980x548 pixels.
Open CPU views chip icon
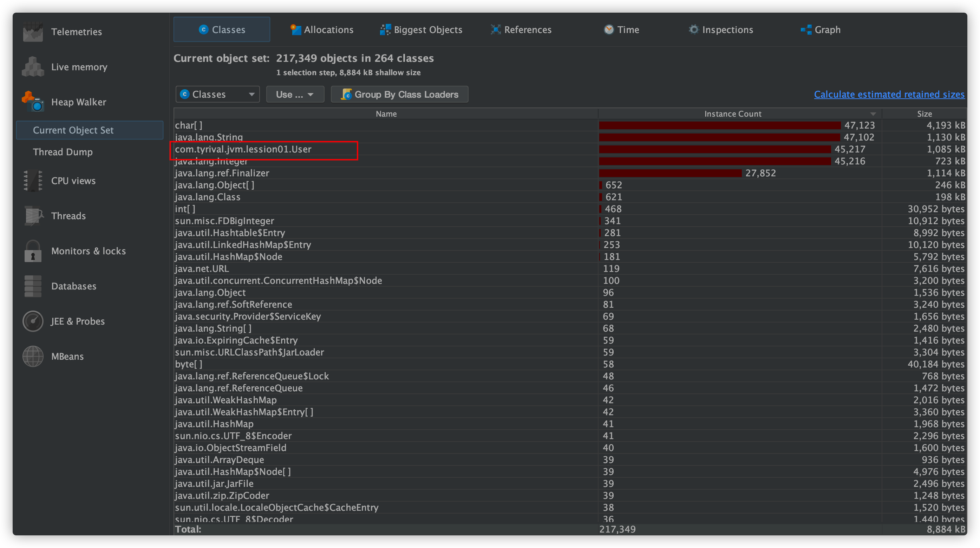tap(33, 181)
